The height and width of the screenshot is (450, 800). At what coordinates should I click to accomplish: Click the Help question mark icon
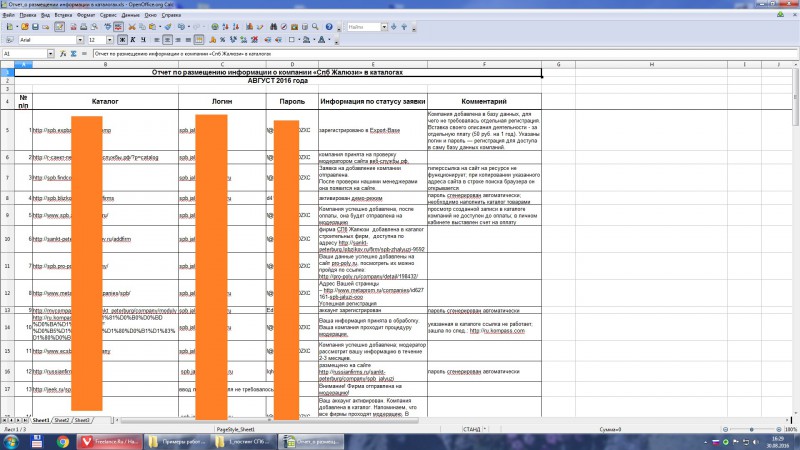click(329, 27)
